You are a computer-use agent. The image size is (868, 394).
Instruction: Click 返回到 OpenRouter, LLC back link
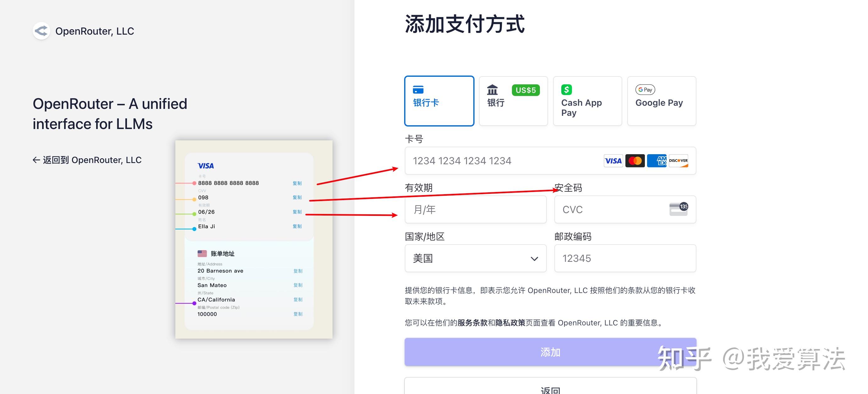87,160
